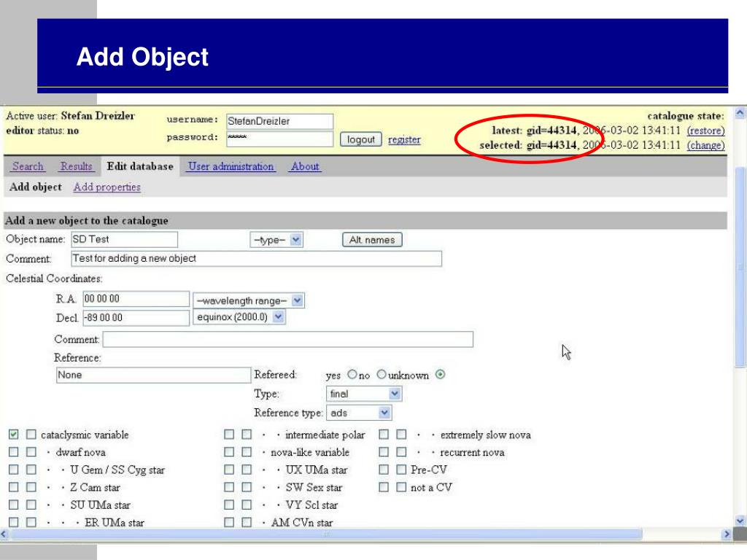
Task: Click the vertical scrollbar thumb
Action: tap(740, 267)
